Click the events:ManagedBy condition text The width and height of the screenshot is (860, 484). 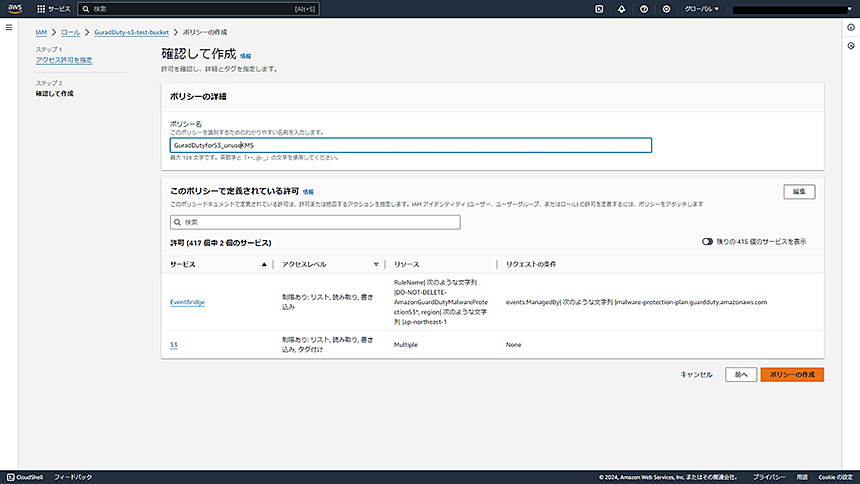tap(636, 302)
